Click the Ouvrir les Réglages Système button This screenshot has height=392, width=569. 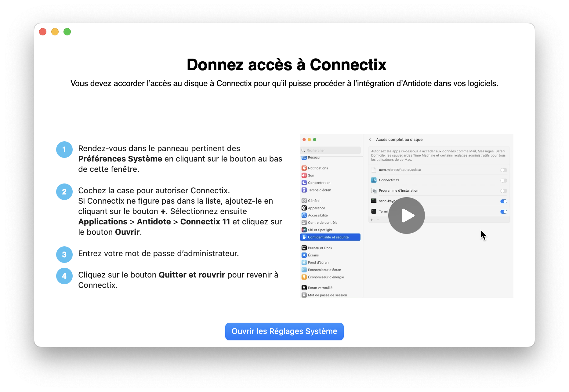[284, 331]
